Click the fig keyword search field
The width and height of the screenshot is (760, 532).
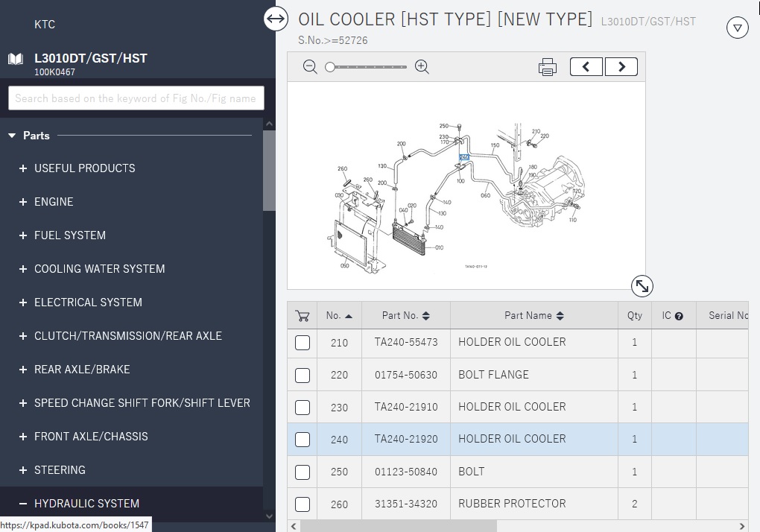tap(136, 98)
